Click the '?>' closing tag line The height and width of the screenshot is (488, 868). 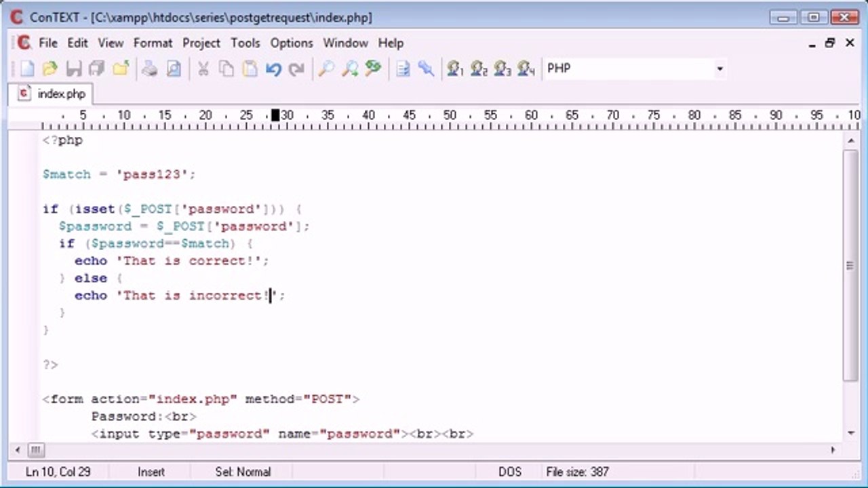pos(50,365)
